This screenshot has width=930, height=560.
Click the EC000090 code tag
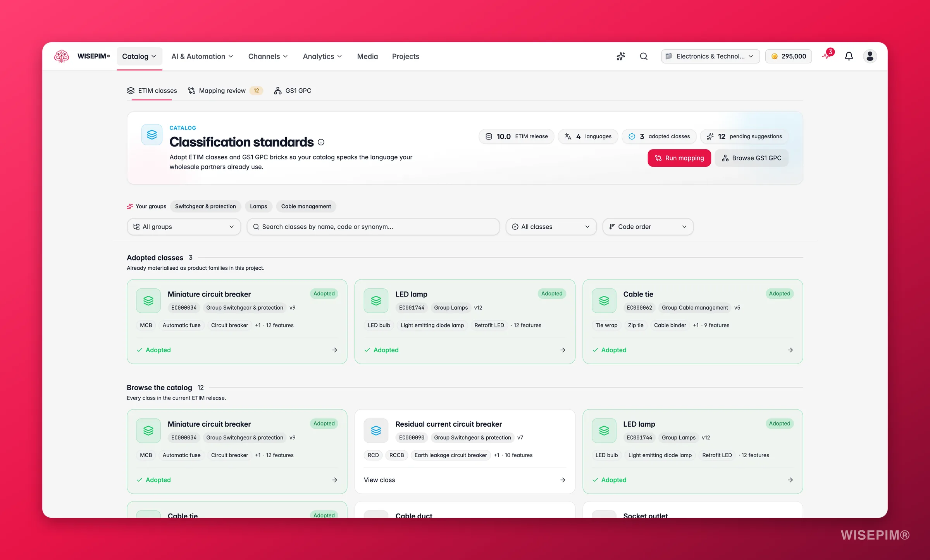pos(412,438)
